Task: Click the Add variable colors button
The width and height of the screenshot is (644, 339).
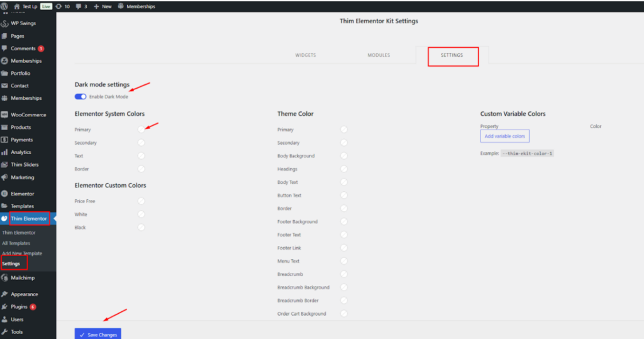Action: [x=505, y=136]
